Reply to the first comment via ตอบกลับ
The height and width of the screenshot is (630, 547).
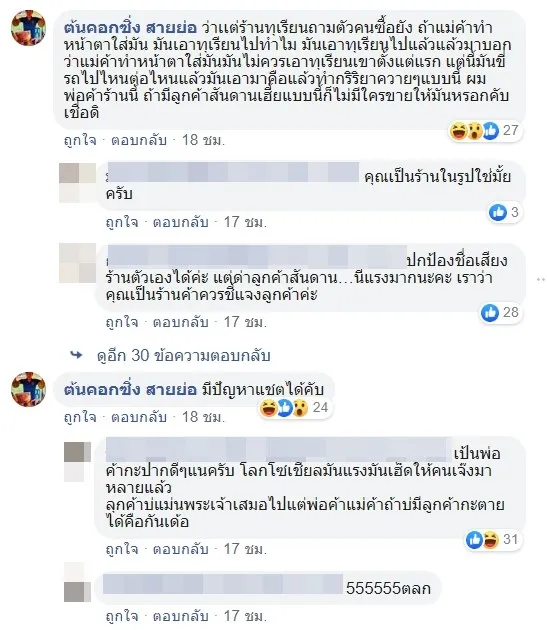tap(139, 140)
